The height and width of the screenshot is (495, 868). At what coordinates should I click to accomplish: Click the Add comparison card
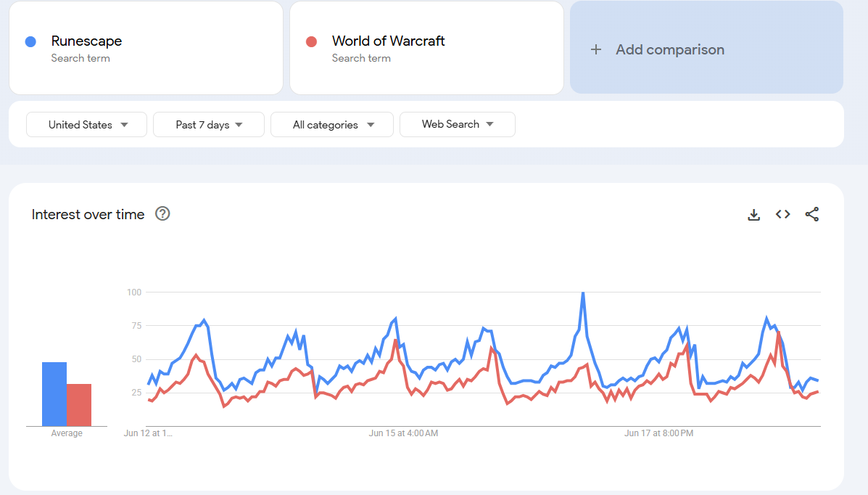click(706, 48)
